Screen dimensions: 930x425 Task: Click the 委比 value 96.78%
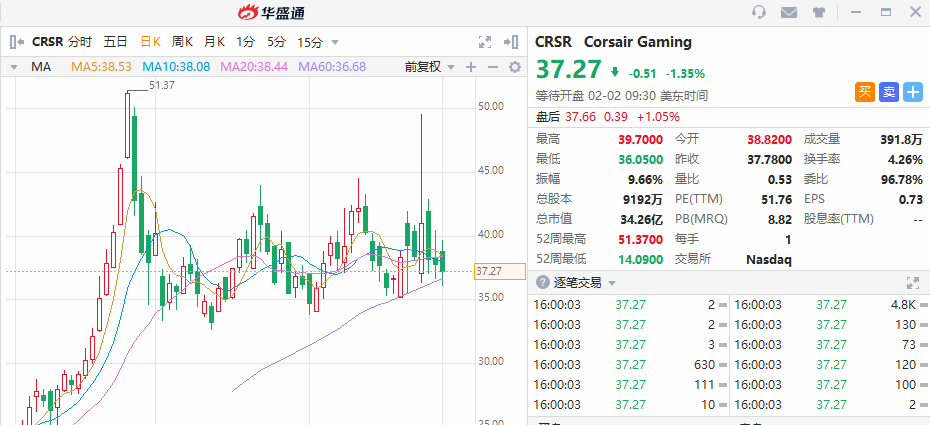pyautogui.click(x=902, y=179)
